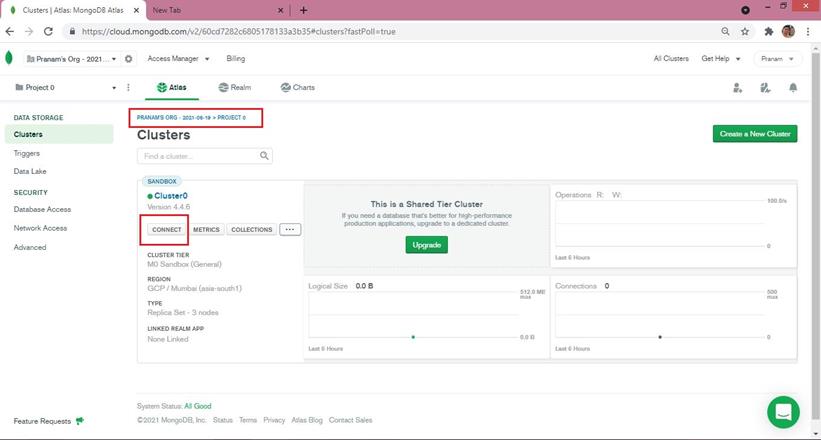The width and height of the screenshot is (821, 440).
Task: Open Triggers in the sidebar
Action: [27, 153]
